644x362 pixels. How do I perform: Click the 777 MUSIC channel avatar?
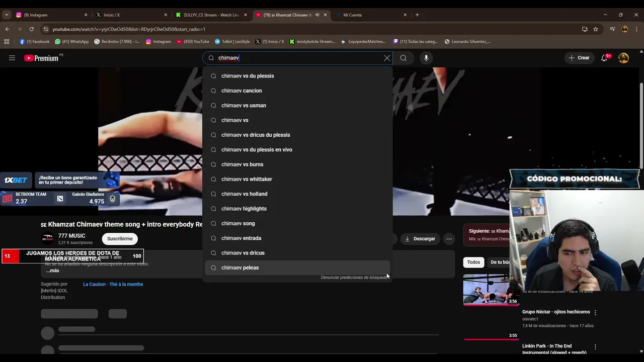[x=48, y=238]
